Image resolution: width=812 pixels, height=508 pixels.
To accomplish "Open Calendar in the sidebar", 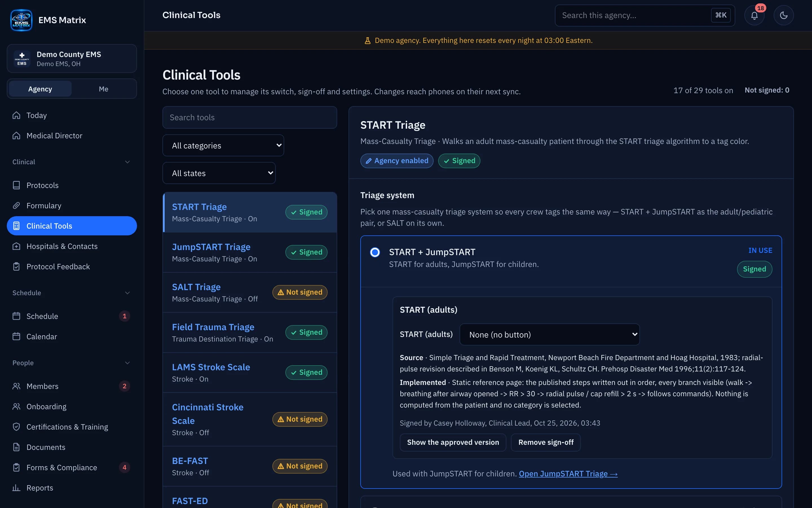I will [72, 337].
